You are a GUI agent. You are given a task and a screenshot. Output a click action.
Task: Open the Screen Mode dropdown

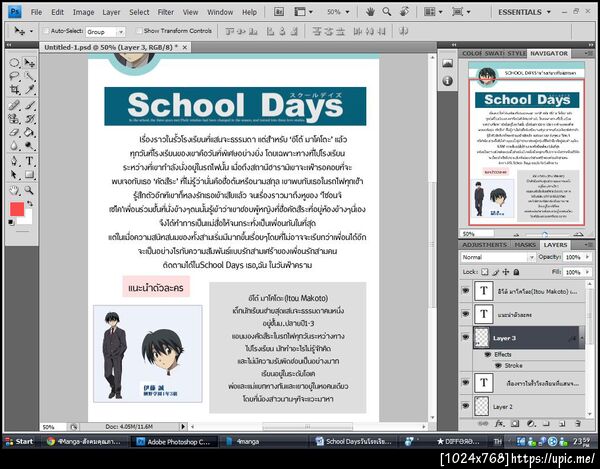click(x=461, y=12)
